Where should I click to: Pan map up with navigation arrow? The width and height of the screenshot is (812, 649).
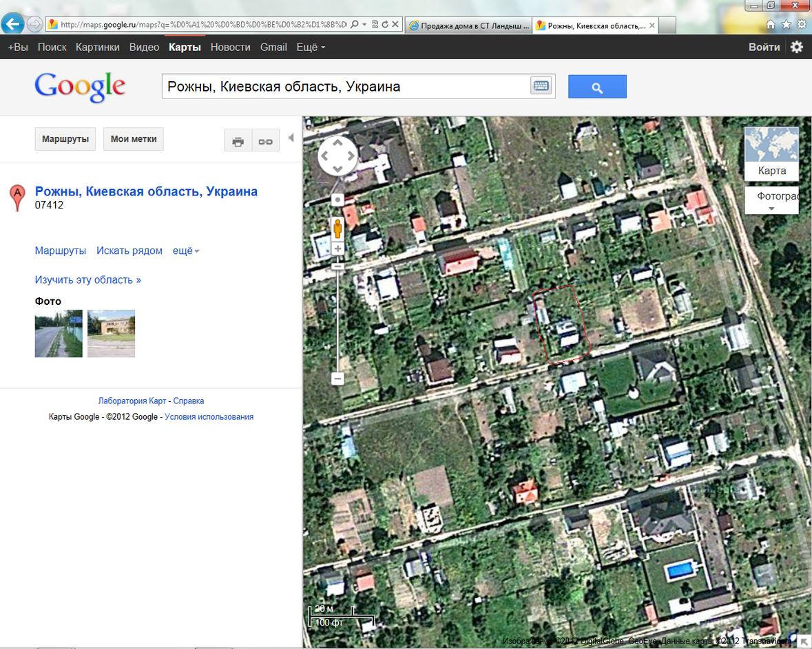337,142
